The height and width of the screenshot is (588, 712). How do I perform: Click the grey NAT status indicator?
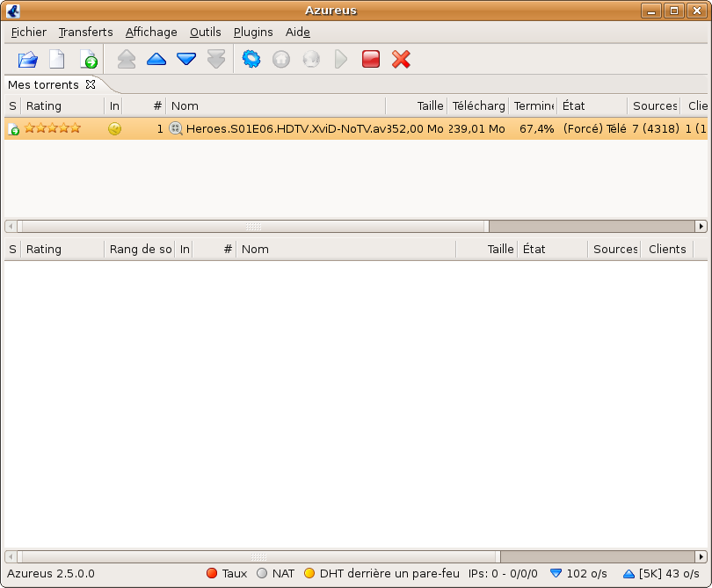(x=276, y=573)
